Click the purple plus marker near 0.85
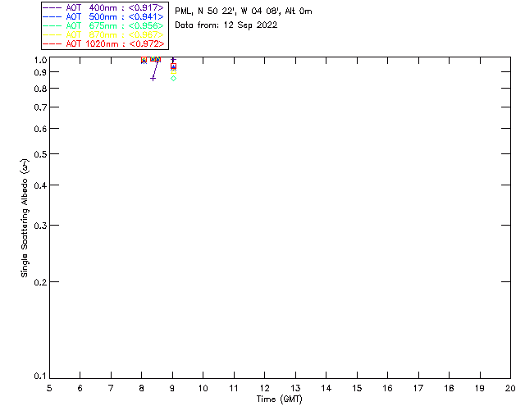525x420 pixels. click(x=153, y=78)
